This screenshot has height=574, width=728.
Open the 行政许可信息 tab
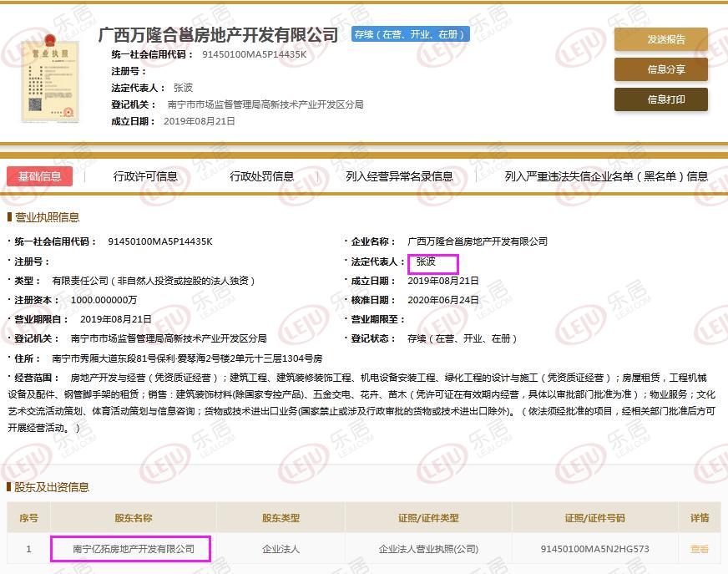click(x=145, y=175)
